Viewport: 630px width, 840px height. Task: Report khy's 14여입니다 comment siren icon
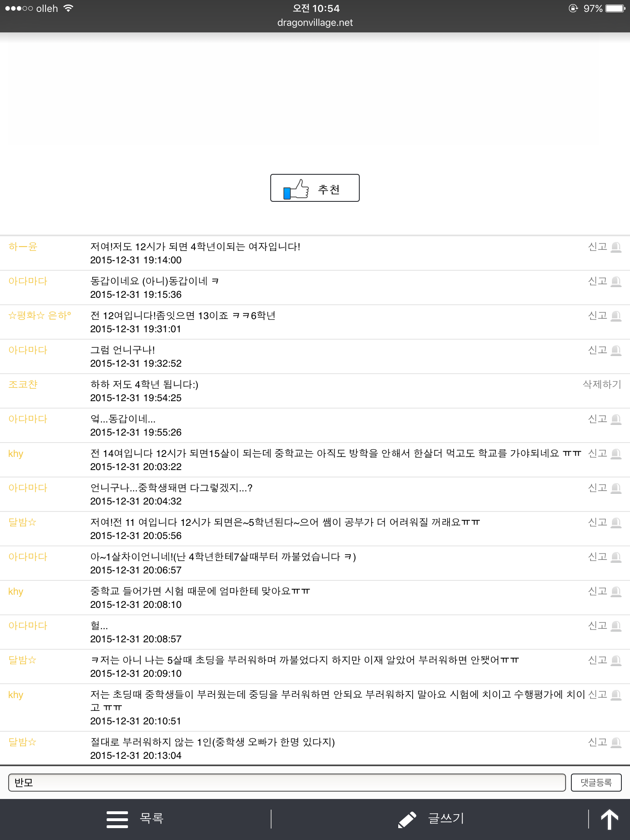pyautogui.click(x=616, y=454)
